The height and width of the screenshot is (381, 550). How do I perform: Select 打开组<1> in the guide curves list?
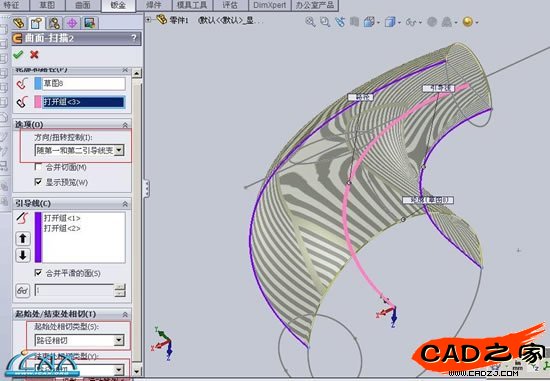[62, 218]
